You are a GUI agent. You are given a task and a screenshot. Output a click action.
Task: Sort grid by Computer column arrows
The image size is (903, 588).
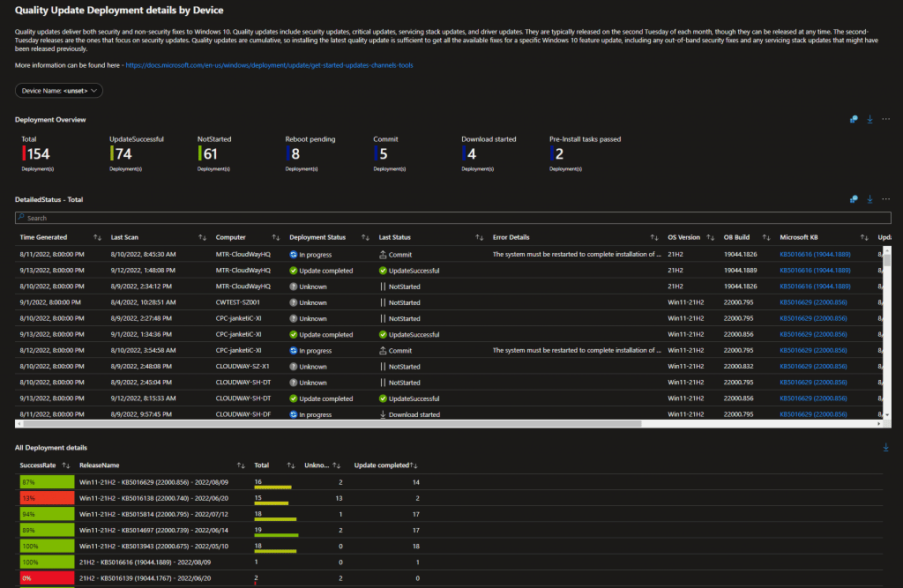pyautogui.click(x=276, y=237)
